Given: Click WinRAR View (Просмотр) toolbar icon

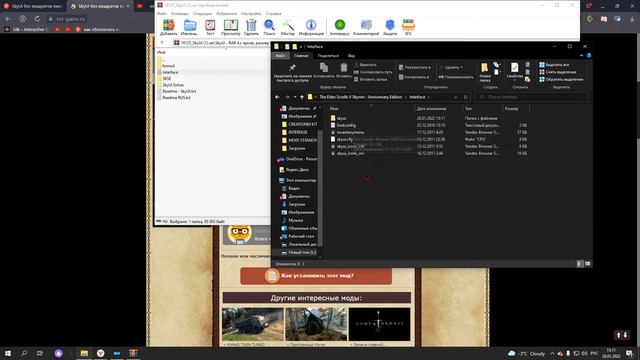Looking at the screenshot, I should (x=231, y=26).
